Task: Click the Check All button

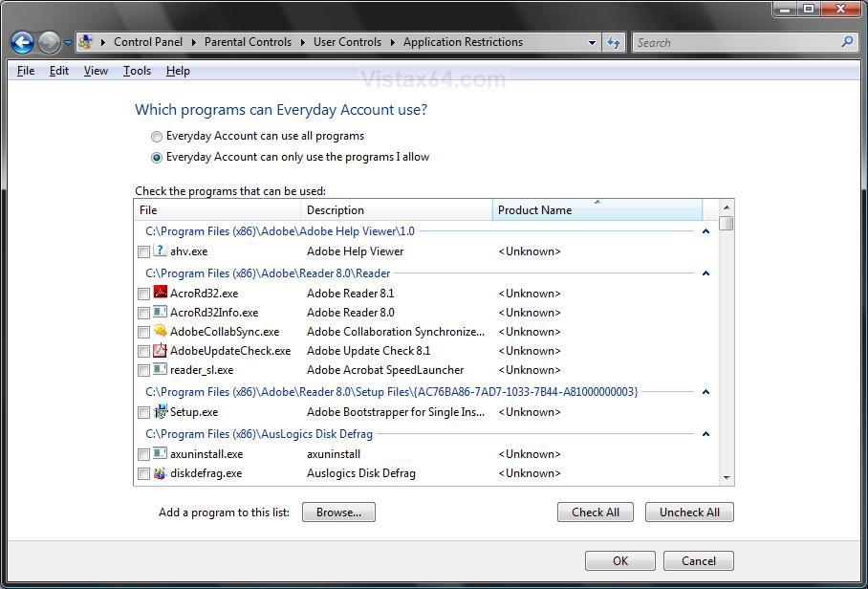Action: point(596,513)
